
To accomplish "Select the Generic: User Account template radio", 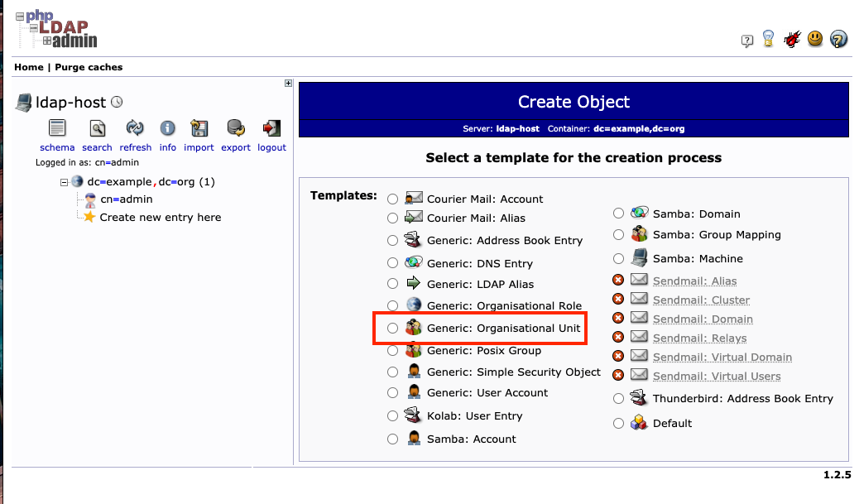I will pos(392,393).
